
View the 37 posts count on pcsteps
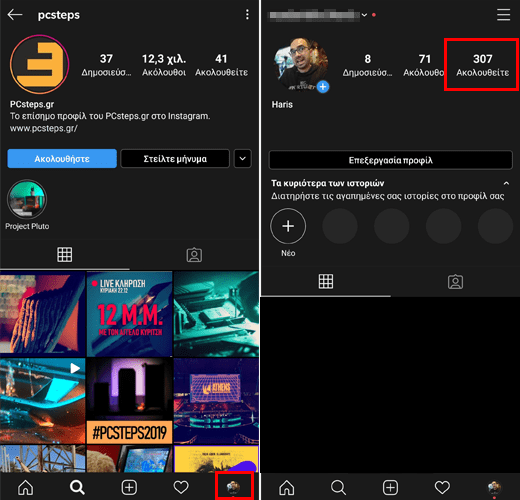tap(106, 65)
